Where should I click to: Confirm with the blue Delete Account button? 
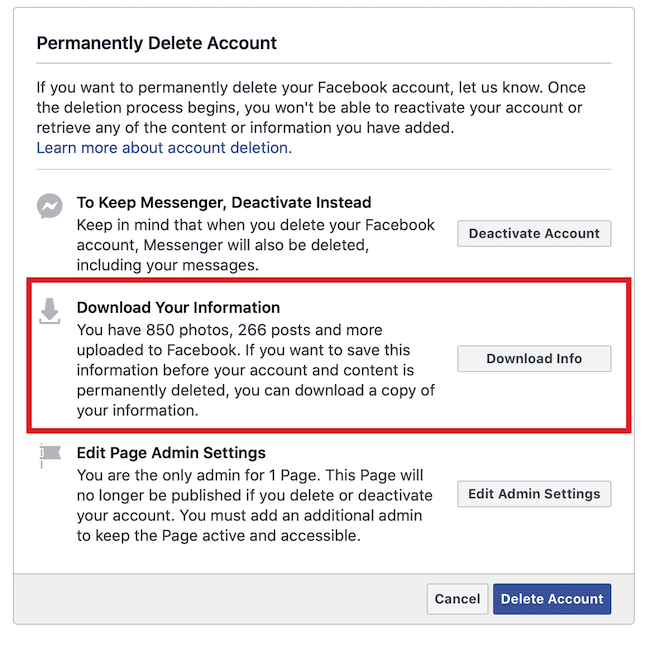pyautogui.click(x=552, y=599)
